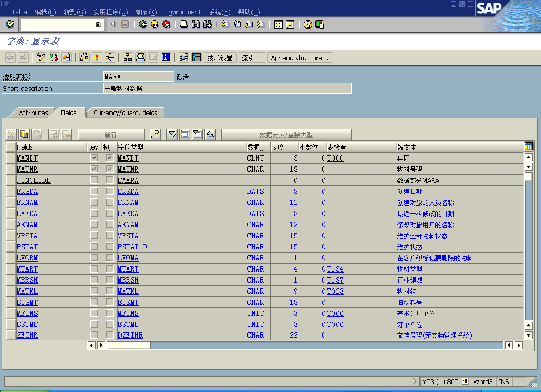The width and height of the screenshot is (541, 392).
Task: Click the Append structure... button
Action: 300,58
